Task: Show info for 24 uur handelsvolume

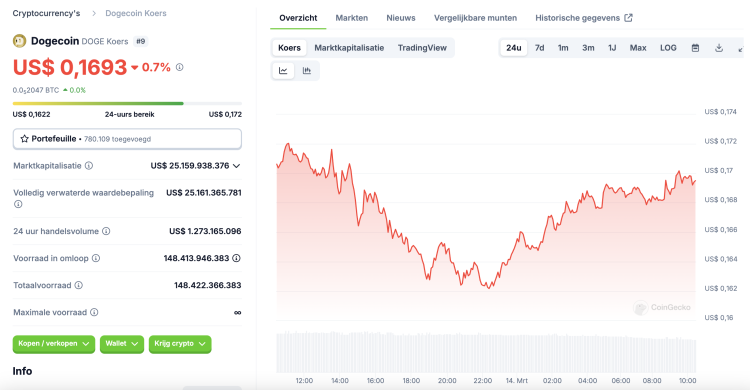Action: pyautogui.click(x=106, y=231)
